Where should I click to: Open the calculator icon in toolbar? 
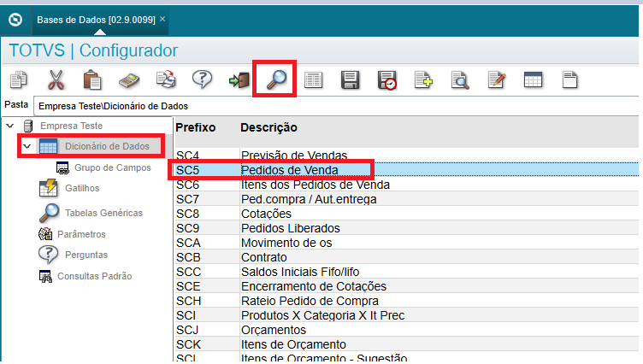pyautogui.click(x=129, y=80)
